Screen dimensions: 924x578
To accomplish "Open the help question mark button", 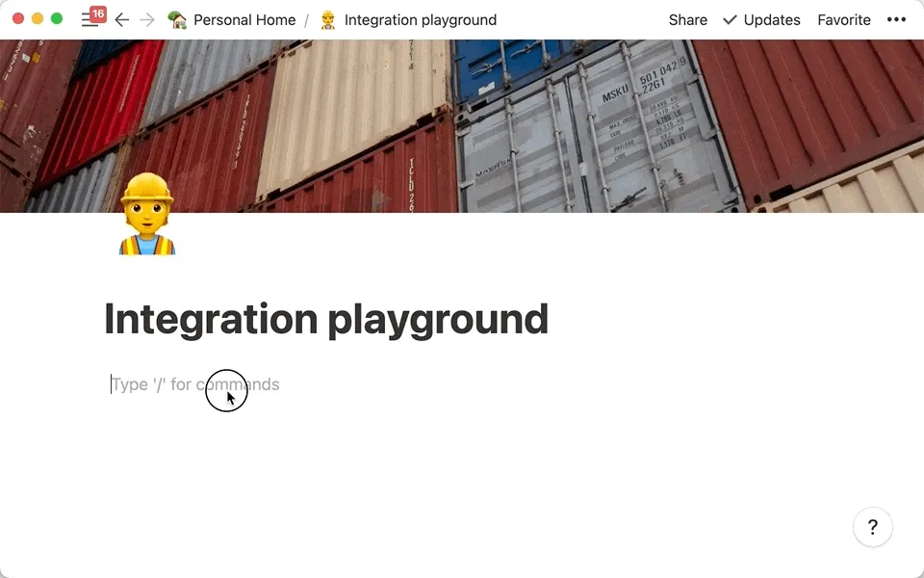I will (872, 527).
